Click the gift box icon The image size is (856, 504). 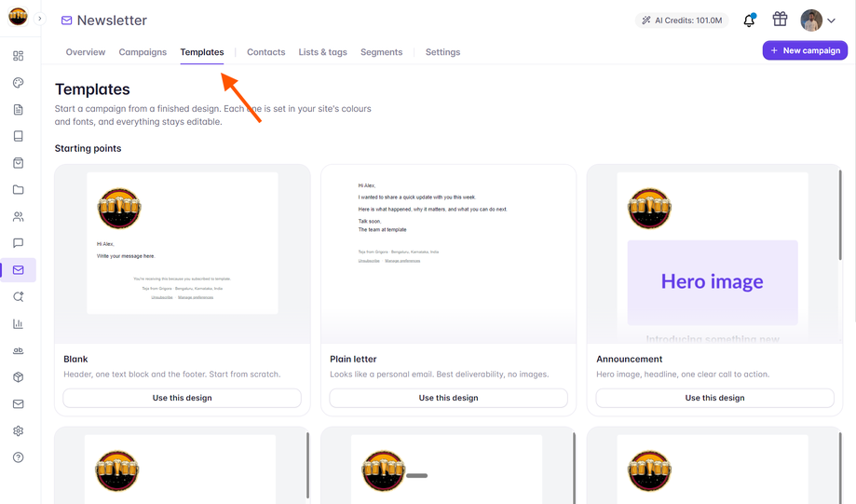point(780,20)
